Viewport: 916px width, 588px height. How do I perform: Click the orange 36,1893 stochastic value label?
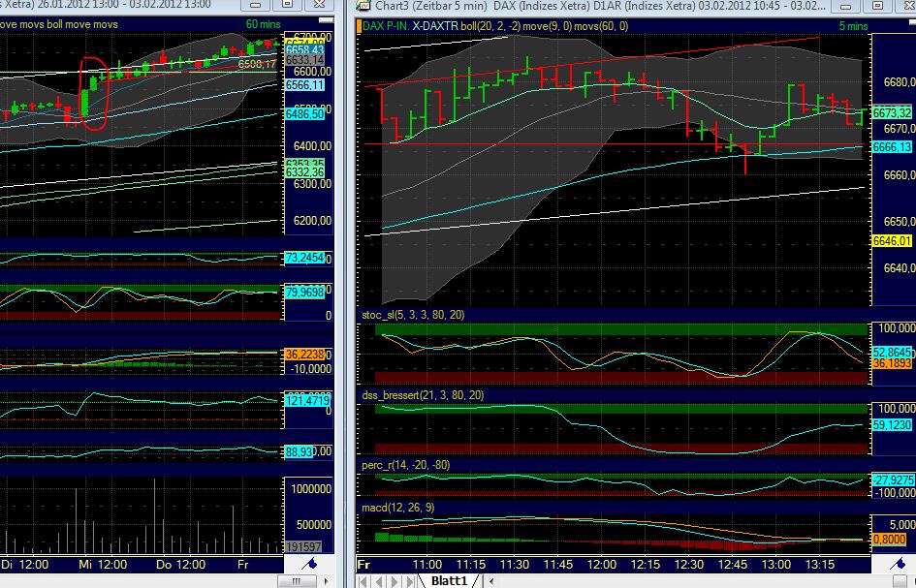point(892,364)
